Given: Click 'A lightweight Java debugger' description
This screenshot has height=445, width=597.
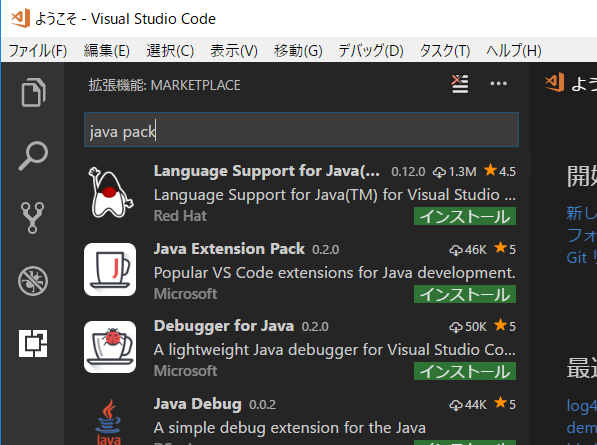Looking at the screenshot, I should 334,350.
